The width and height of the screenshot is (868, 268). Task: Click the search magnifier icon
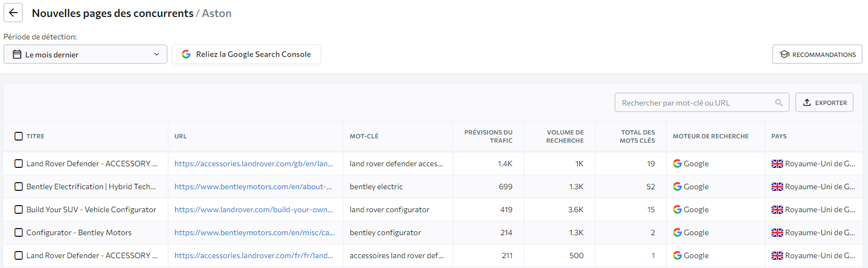point(779,102)
